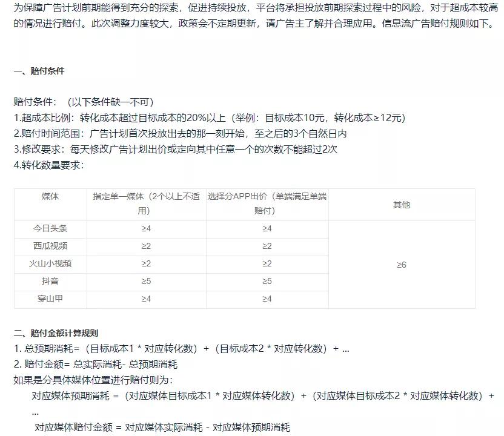Image resolution: width=504 pixels, height=436 pixels.
Task: Click 抖音's ≥5 under 选择分APP出价
Action: (x=267, y=282)
